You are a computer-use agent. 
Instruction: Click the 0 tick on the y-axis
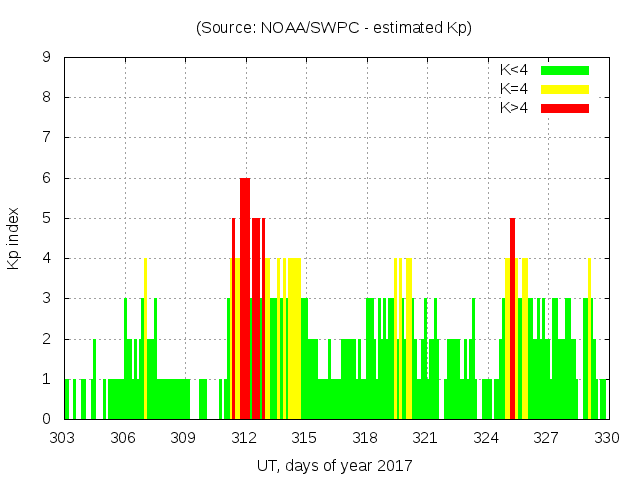(46, 419)
